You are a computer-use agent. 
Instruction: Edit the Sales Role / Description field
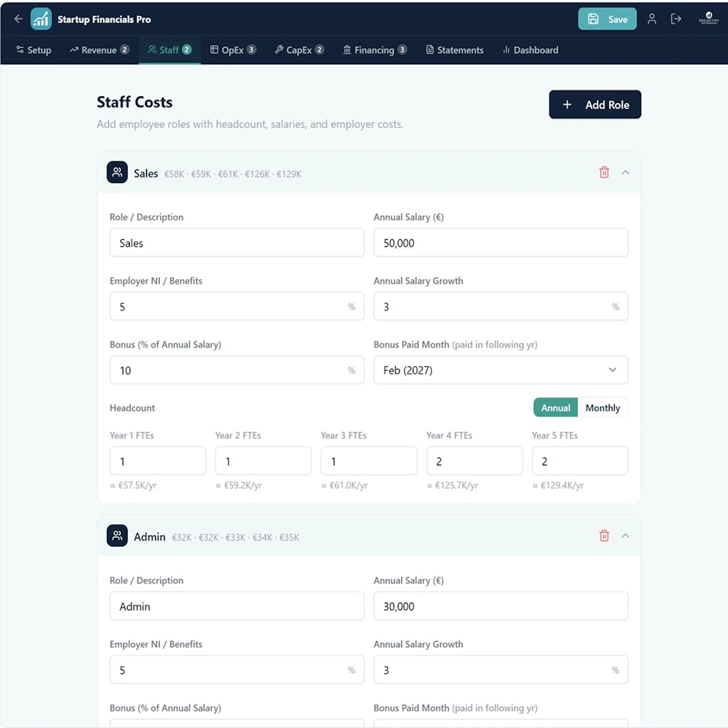(237, 243)
